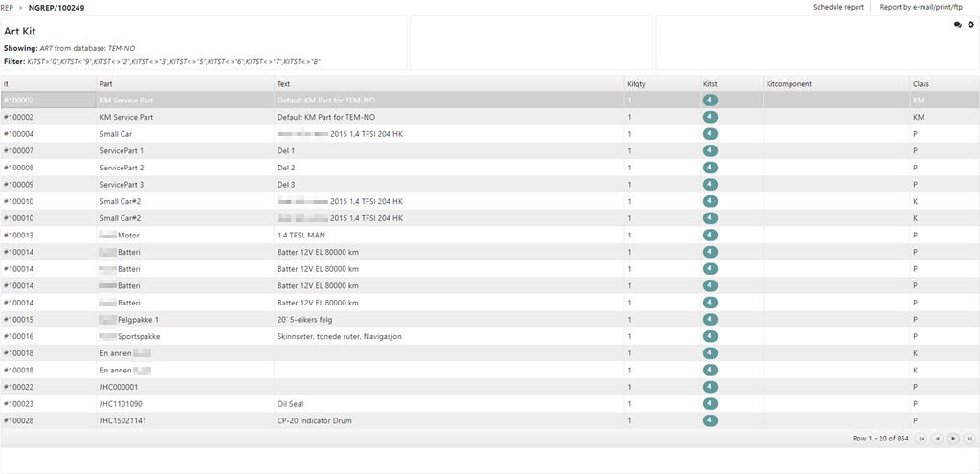Screen dimensions: 980x474
Task: Go to the first page of rows
Action: tap(922, 439)
